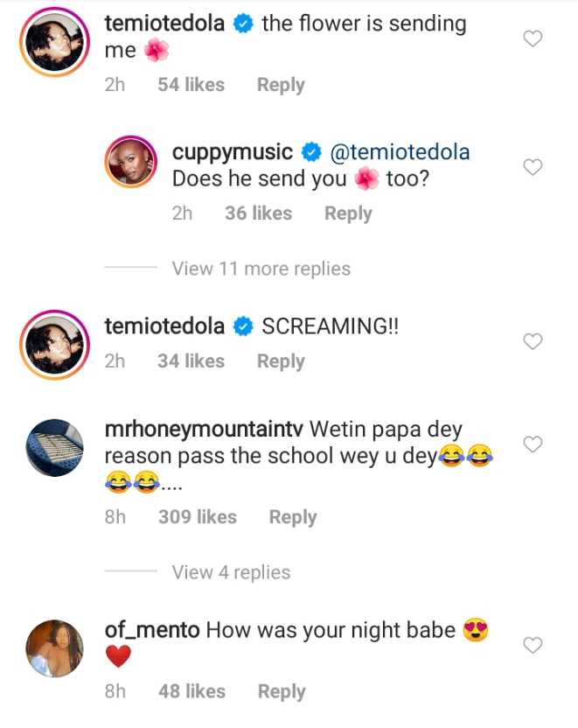Open cuppymusic username link
This screenshot has width=578, height=728.
coord(233,152)
